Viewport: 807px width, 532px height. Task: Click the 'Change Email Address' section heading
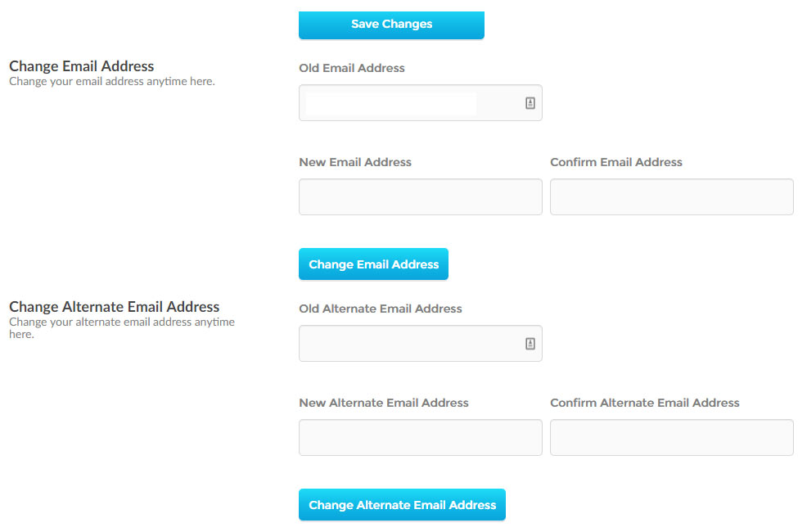coord(81,66)
